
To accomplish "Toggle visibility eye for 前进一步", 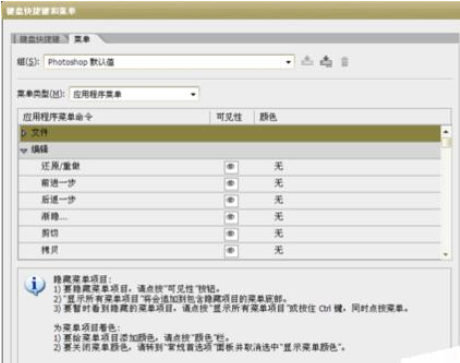I will [231, 183].
